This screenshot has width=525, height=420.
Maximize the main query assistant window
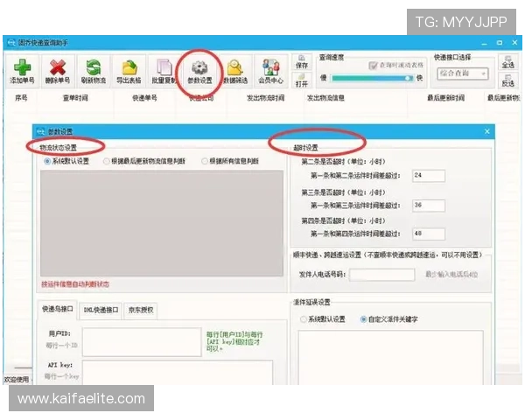pos(500,43)
